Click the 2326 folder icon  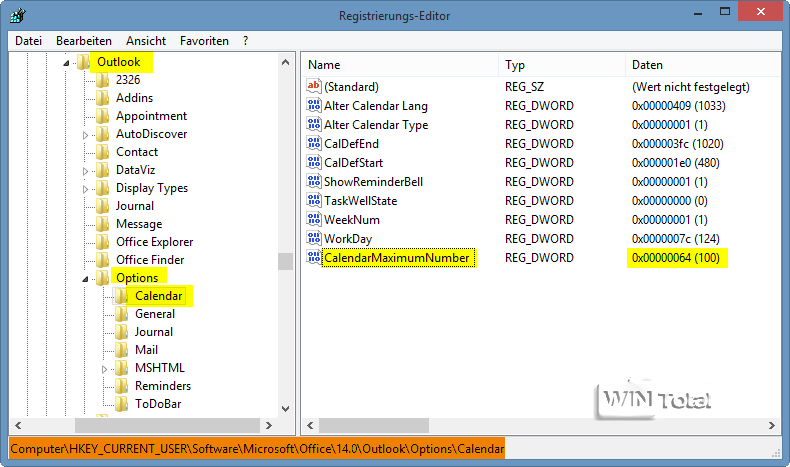103,80
